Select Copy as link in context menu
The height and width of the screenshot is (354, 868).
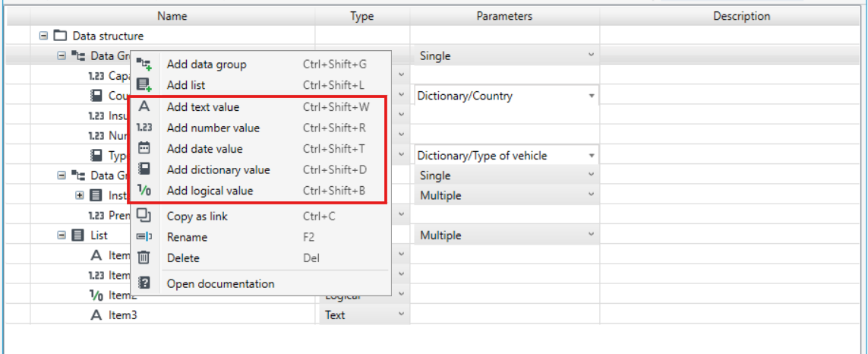(260, 216)
